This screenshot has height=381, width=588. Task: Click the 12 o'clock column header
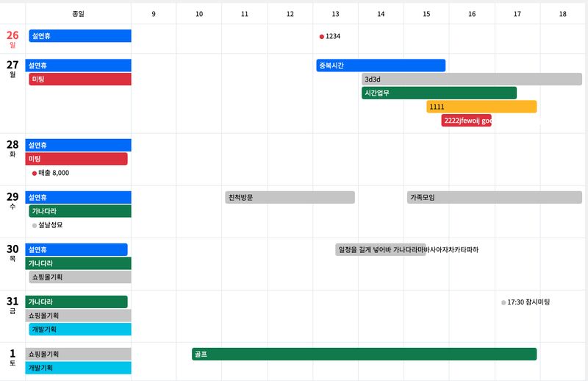(x=290, y=14)
